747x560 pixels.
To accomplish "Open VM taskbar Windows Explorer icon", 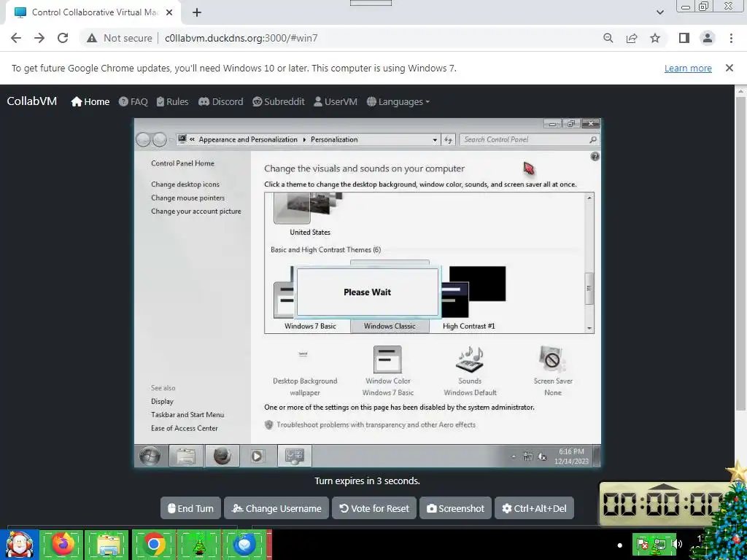I will 186,456.
